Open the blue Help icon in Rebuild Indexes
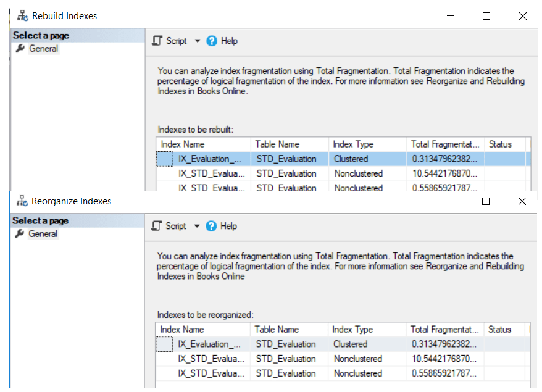542x392 pixels. click(212, 41)
